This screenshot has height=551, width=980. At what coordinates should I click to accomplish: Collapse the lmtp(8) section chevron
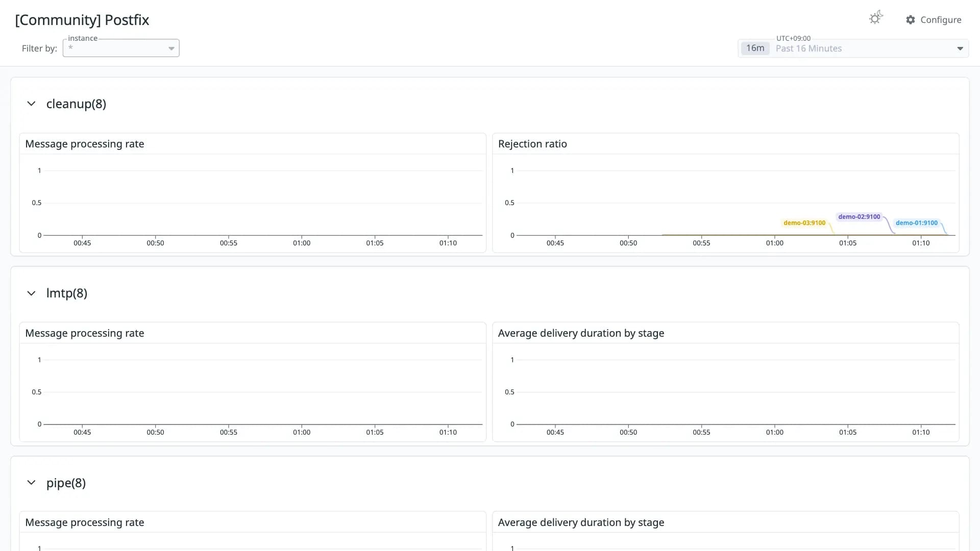(31, 293)
